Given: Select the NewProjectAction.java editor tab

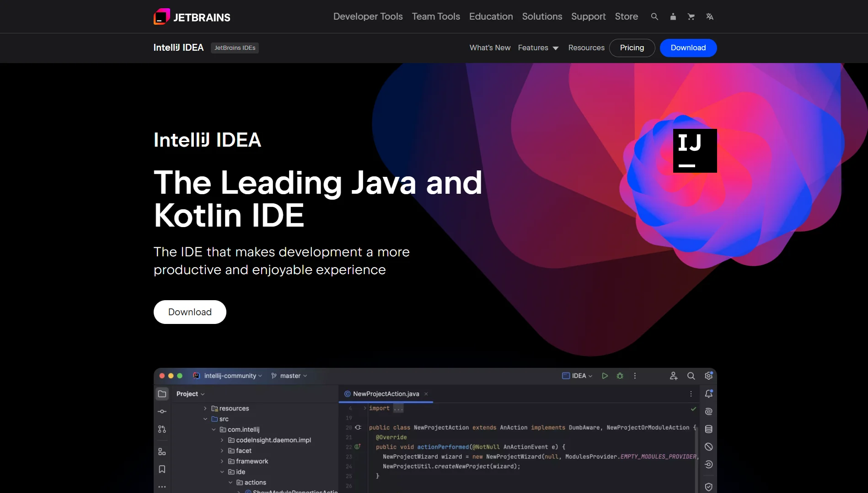Looking at the screenshot, I should coord(386,393).
